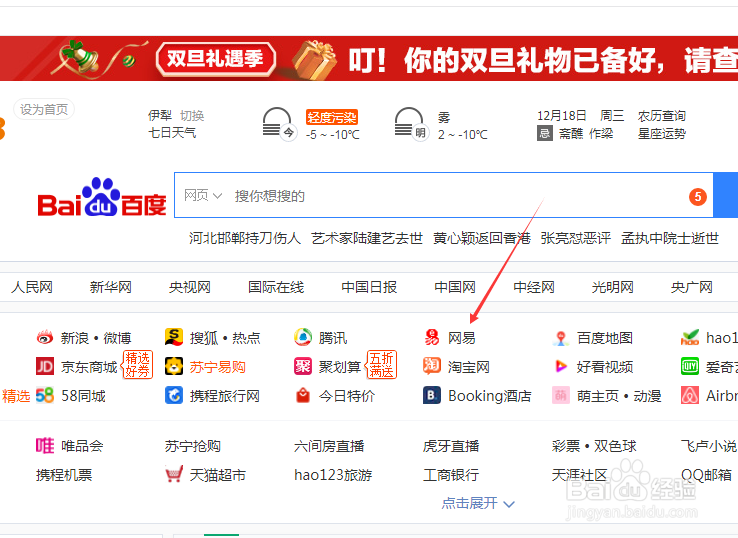The width and height of the screenshot is (738, 538).
Task: Open the 新华网 tab link
Action: 111,287
